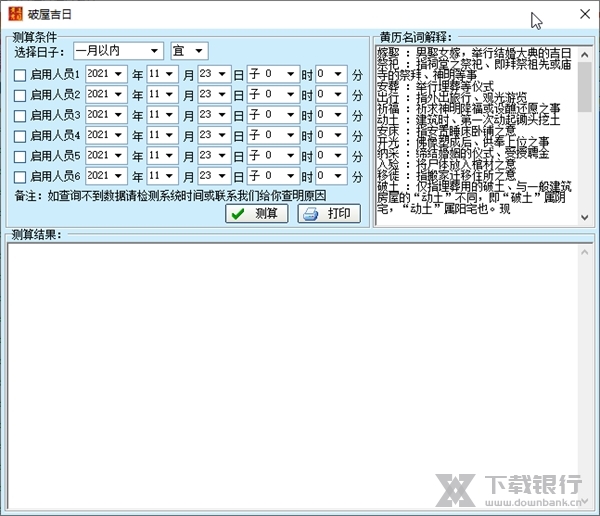Open the year dropdown for 人员2

click(x=106, y=94)
